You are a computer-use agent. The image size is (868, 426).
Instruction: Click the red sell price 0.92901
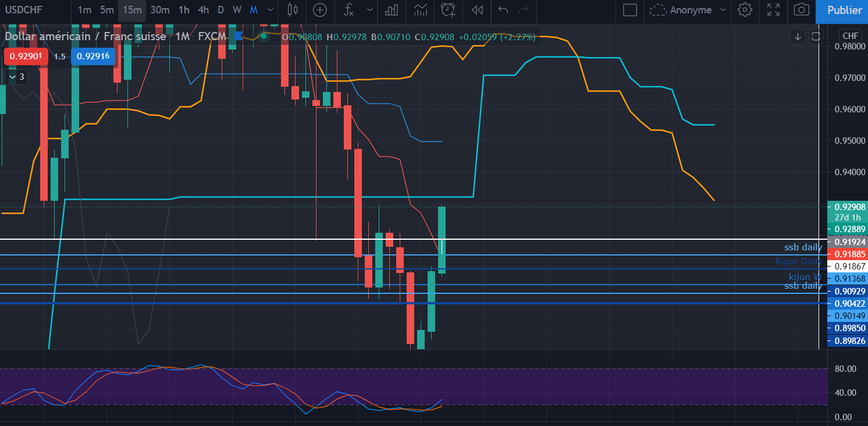[27, 56]
